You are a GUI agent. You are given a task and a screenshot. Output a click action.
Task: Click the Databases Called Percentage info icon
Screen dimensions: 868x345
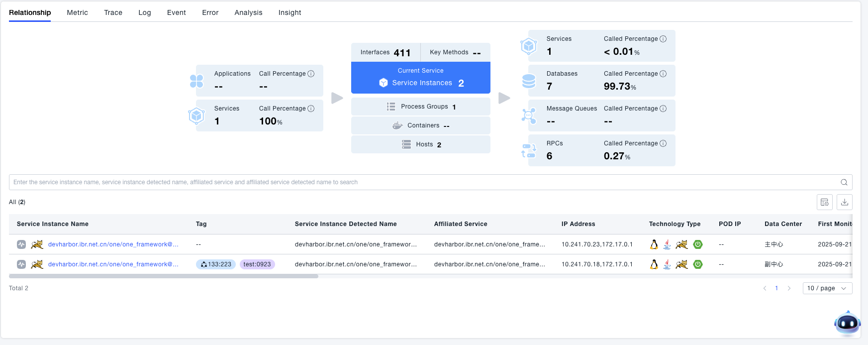663,74
